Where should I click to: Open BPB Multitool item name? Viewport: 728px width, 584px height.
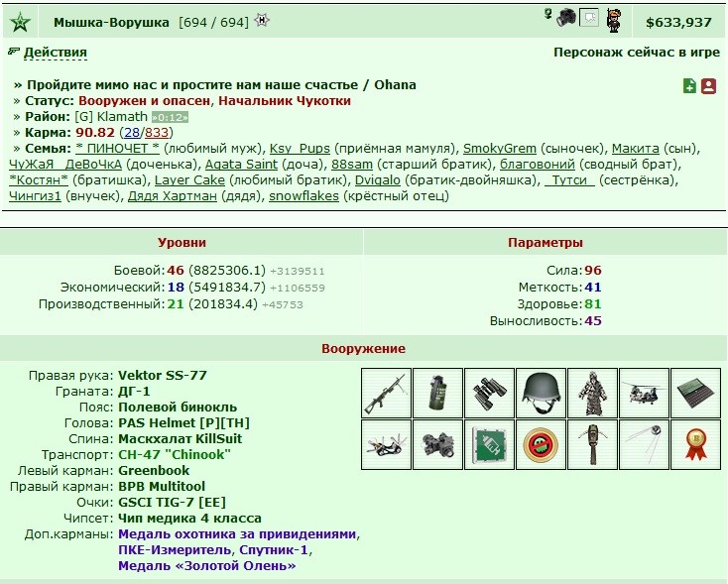[x=162, y=486]
